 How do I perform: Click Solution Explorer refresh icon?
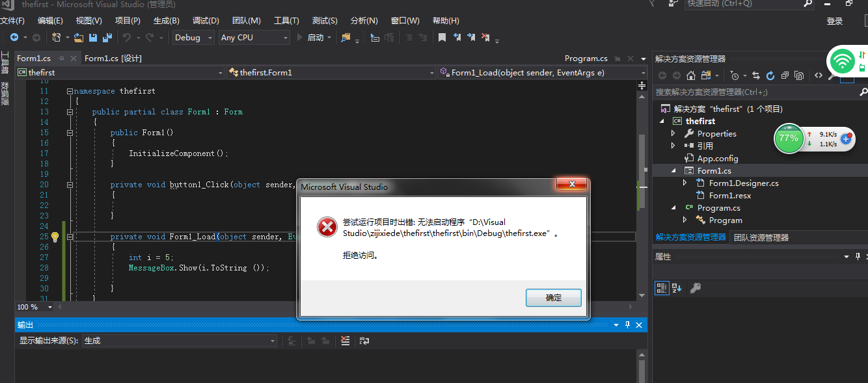tap(770, 75)
